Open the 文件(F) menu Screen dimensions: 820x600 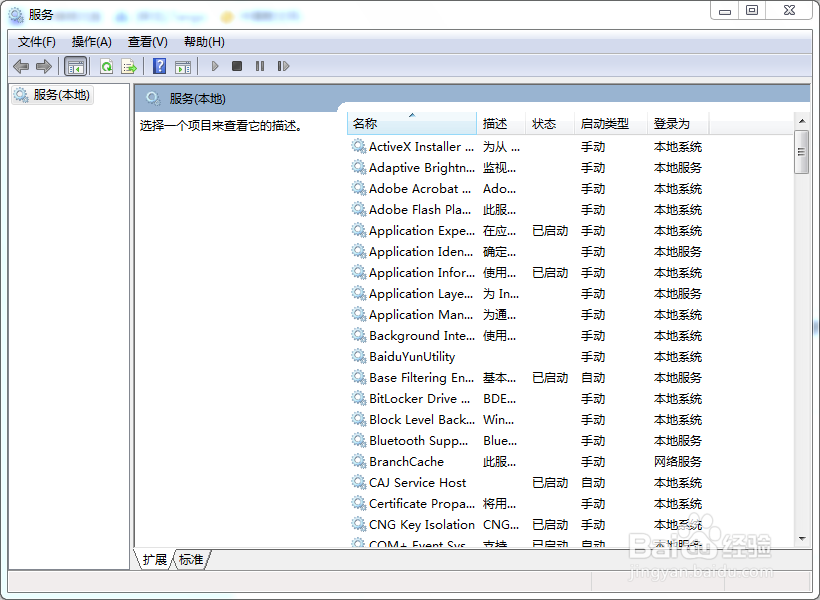37,42
